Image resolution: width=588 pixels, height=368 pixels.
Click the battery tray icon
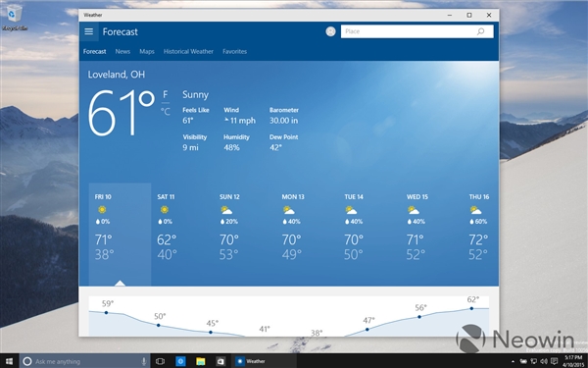point(522,361)
